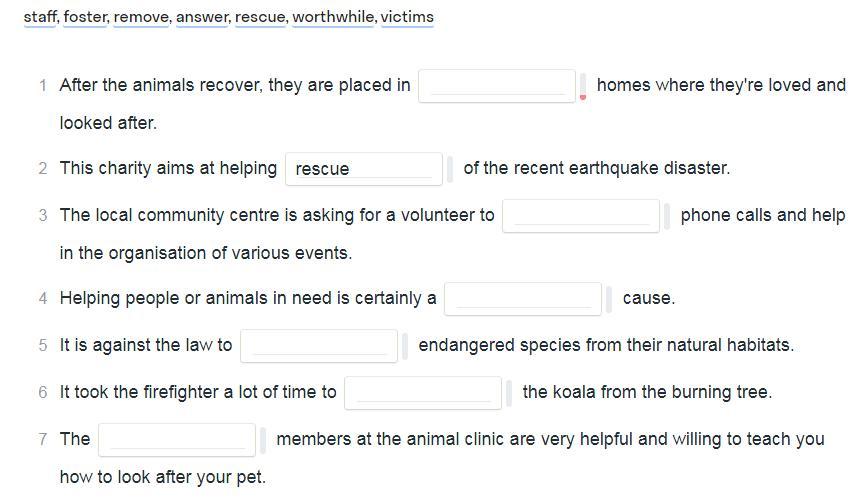Click the gray marker next to sentence 7 blank
Screen dimensions: 855x501
tap(263, 440)
